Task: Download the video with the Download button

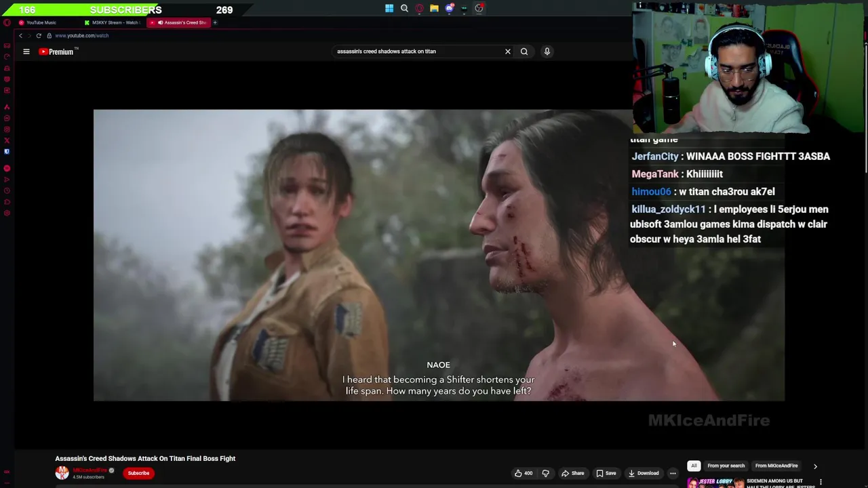Action: (643, 473)
